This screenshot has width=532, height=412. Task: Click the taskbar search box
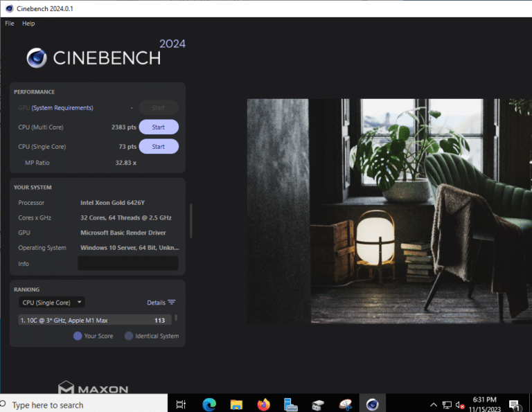click(84, 404)
